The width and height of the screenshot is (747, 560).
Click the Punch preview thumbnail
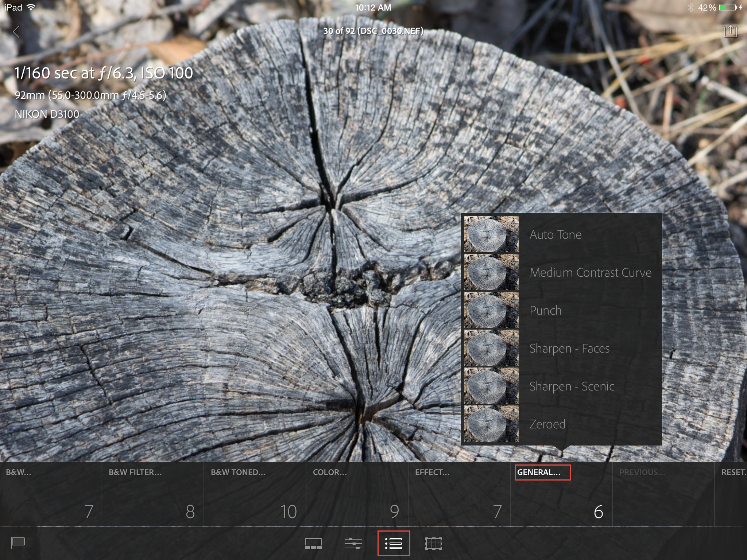click(491, 310)
